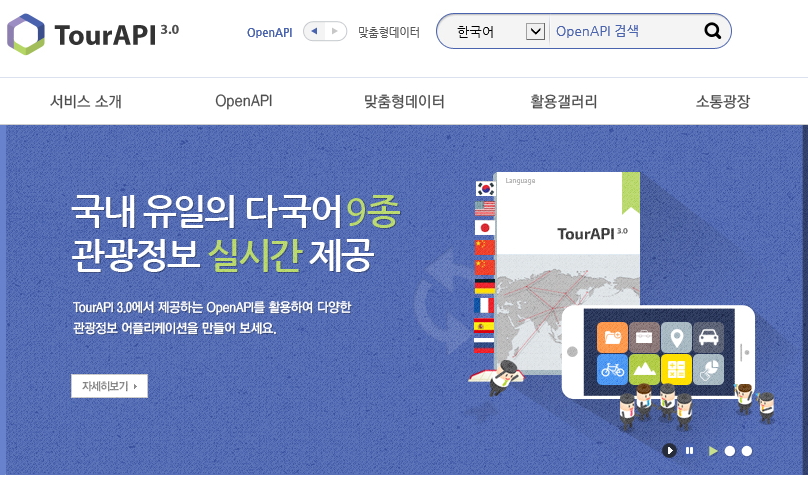The height and width of the screenshot is (479, 808).
Task: Select the third slide dot
Action: tap(747, 451)
